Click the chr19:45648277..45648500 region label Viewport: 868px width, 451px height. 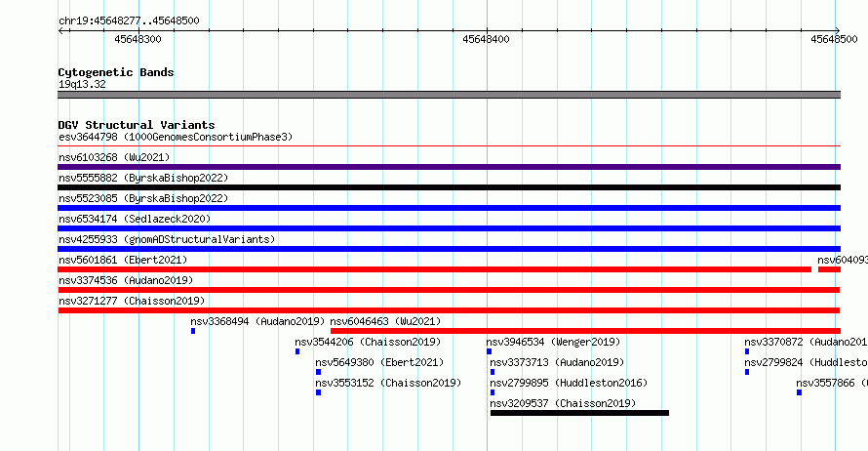(129, 21)
